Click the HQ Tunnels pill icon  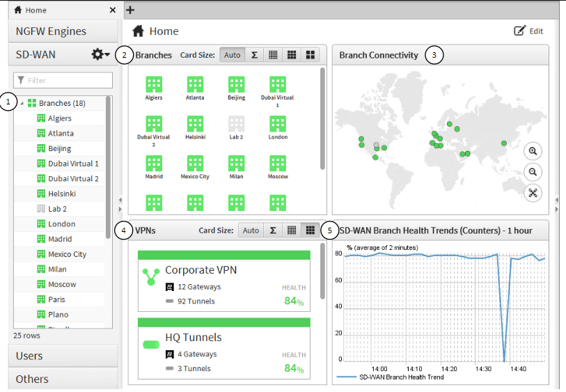pyautogui.click(x=151, y=345)
